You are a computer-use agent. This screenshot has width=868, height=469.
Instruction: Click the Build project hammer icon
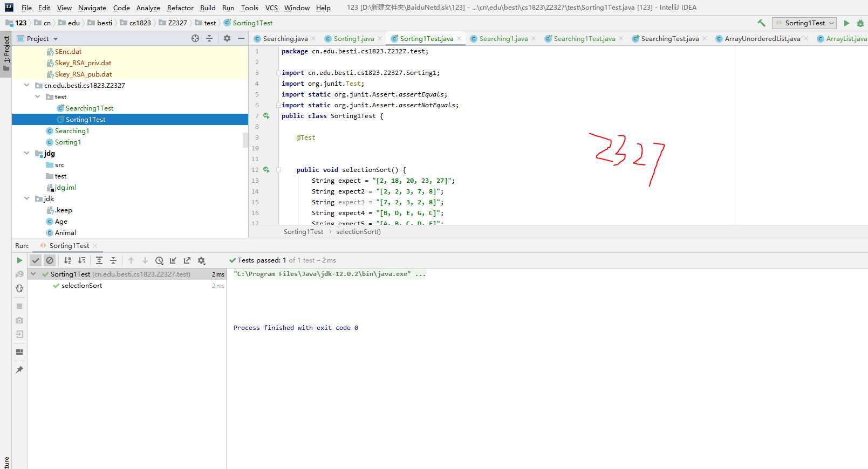(x=761, y=23)
